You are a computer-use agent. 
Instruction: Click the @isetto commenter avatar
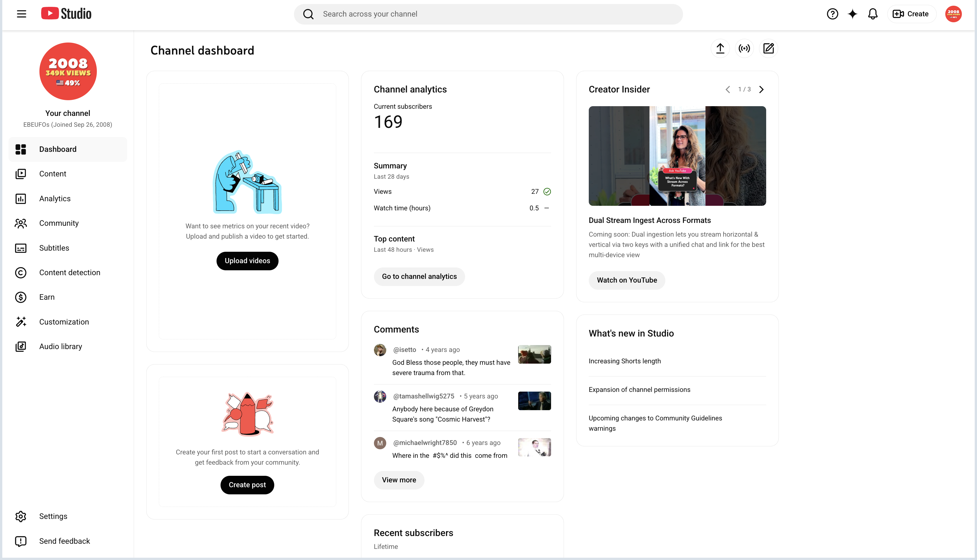point(380,350)
